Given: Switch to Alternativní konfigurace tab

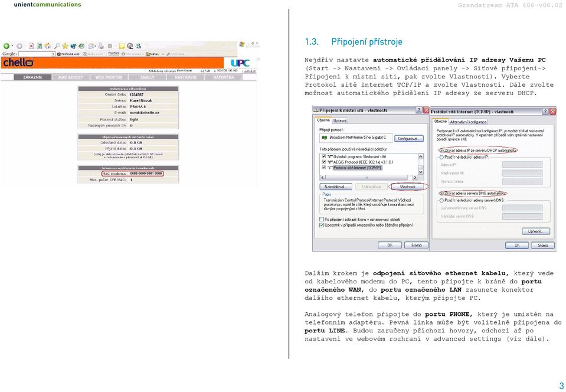Looking at the screenshot, I should [x=468, y=122].
